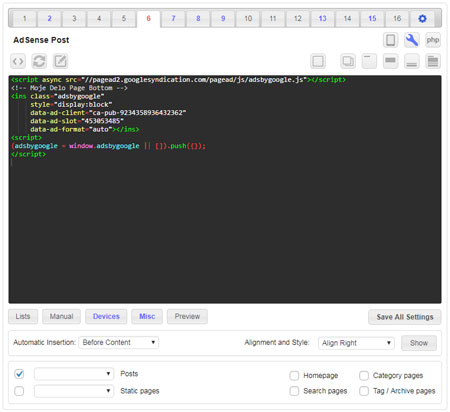450x412 pixels.
Task: Switch to block tab 3
Action: (74, 18)
